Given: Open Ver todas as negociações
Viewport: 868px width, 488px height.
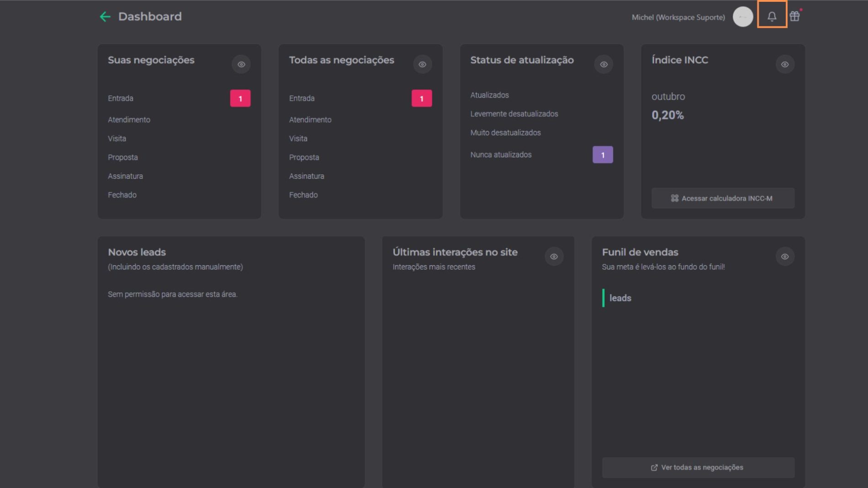Looking at the screenshot, I should coord(698,467).
